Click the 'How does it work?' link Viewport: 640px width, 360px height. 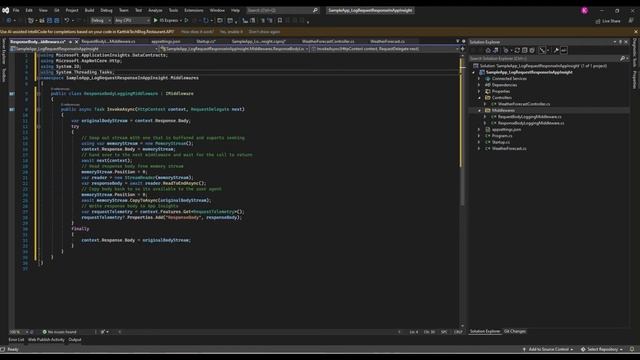tap(197, 31)
